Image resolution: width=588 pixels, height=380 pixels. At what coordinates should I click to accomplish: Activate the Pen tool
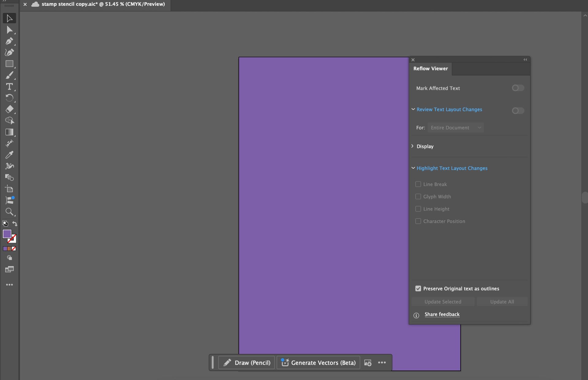9,41
